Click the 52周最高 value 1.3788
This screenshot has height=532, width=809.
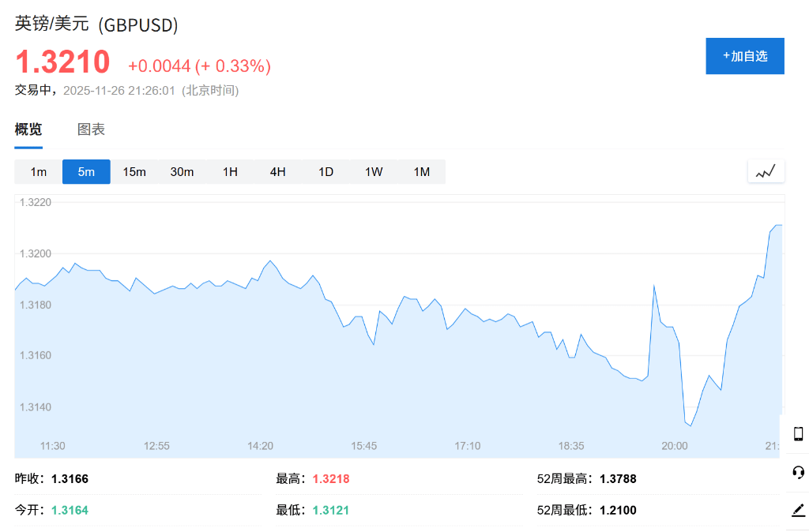(x=618, y=478)
